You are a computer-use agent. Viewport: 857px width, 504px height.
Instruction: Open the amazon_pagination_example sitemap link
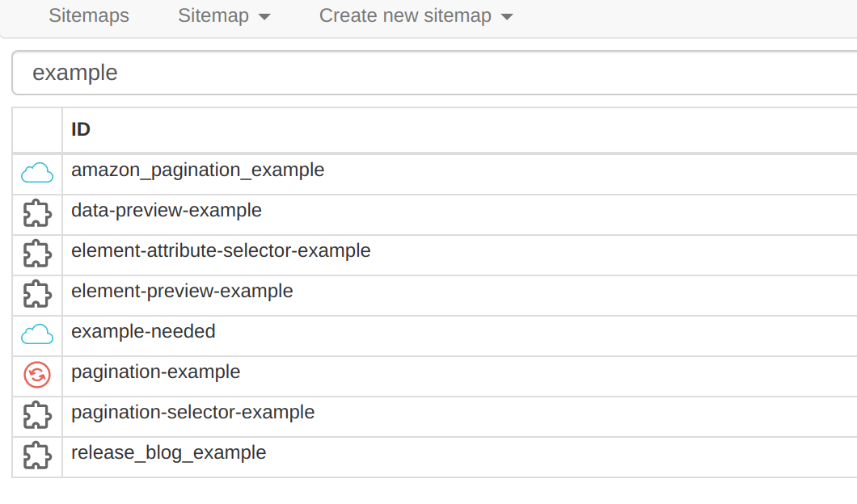(197, 170)
